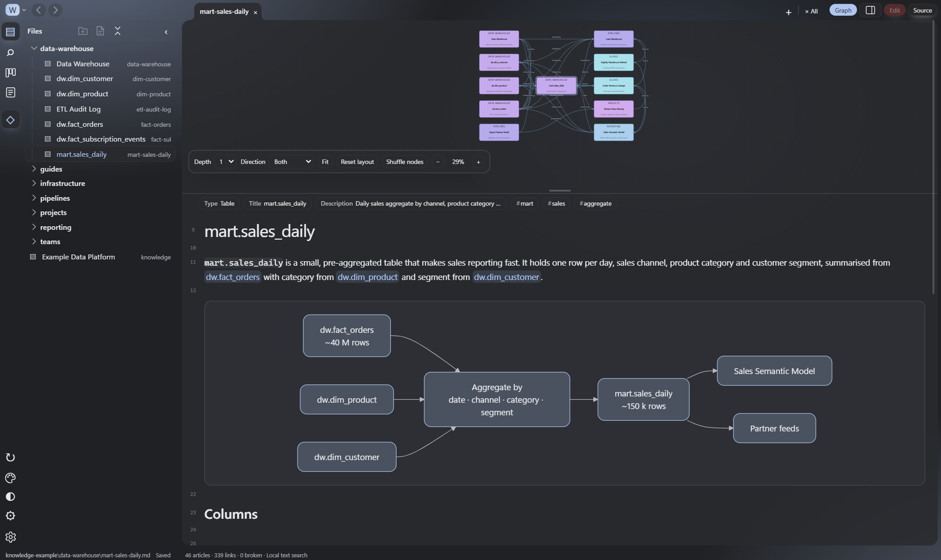Click the #aggregate tag

tap(596, 203)
